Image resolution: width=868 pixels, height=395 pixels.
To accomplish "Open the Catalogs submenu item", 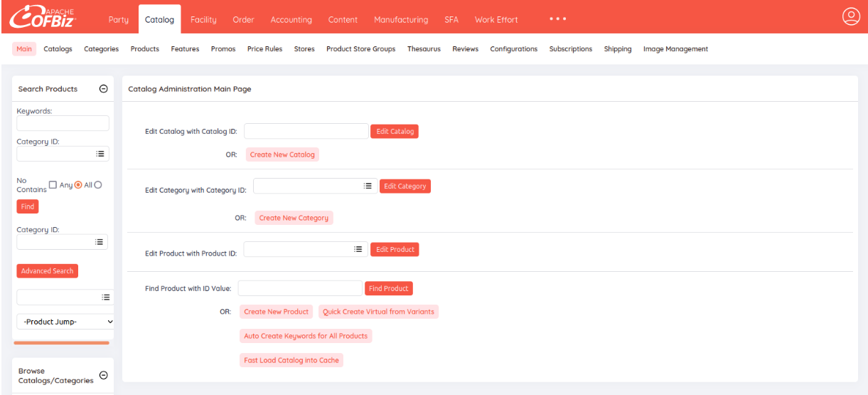I will (x=58, y=49).
